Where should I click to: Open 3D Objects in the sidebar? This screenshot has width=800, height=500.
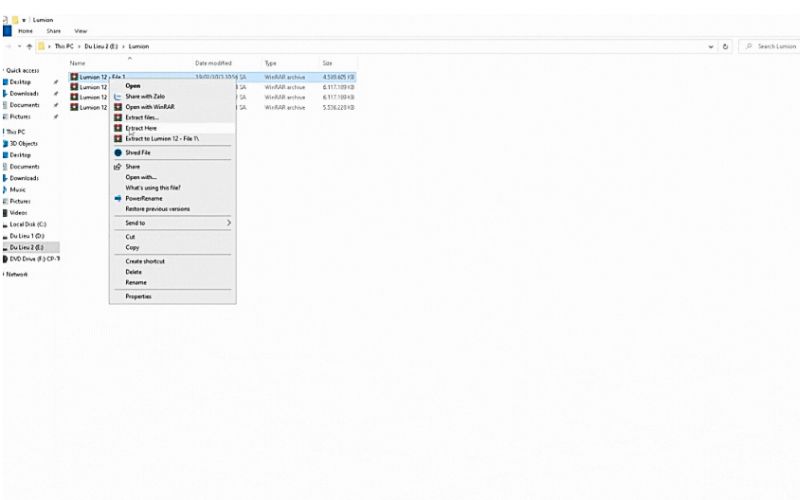(23, 143)
